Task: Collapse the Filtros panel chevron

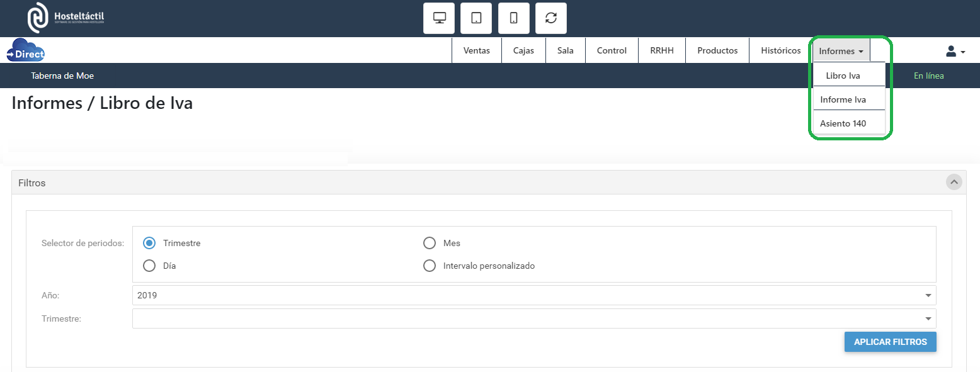Action: click(954, 183)
